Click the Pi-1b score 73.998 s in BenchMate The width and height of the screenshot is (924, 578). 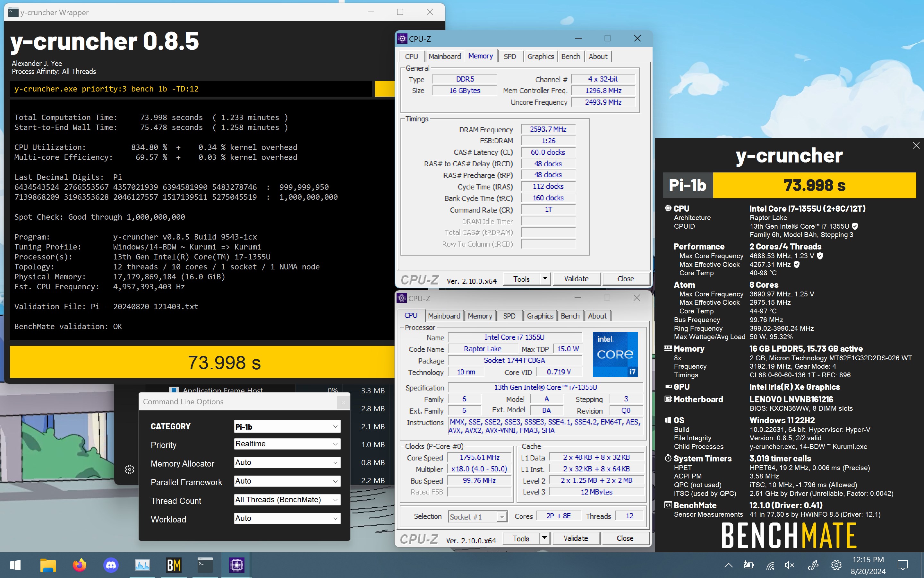point(814,185)
